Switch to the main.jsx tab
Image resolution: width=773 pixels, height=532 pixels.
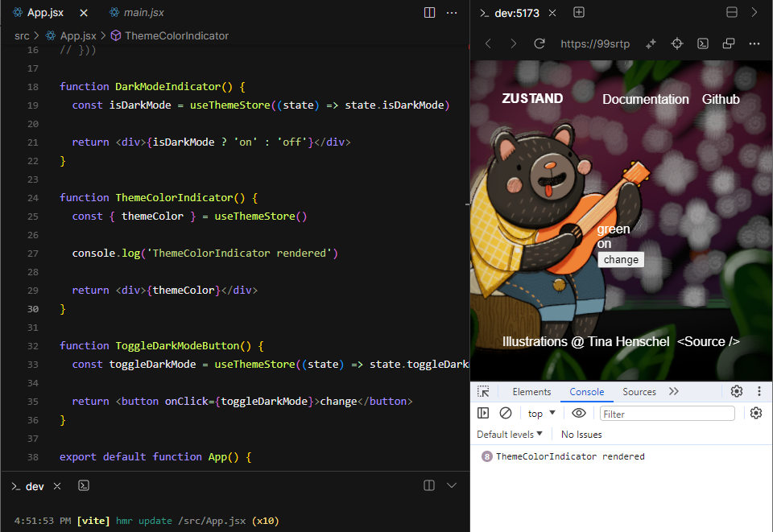(137, 13)
